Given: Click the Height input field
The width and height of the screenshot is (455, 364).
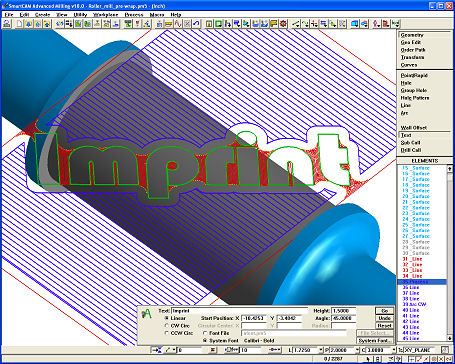Looking at the screenshot, I should [x=344, y=311].
